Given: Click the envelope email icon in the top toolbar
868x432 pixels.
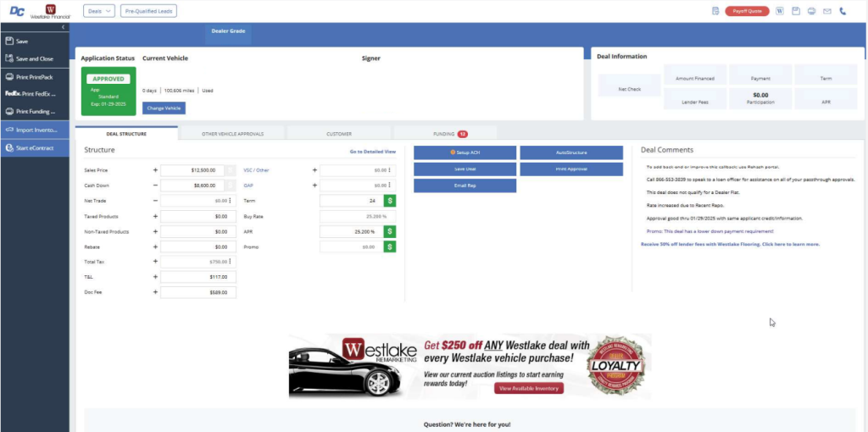Looking at the screenshot, I should click(x=827, y=11).
